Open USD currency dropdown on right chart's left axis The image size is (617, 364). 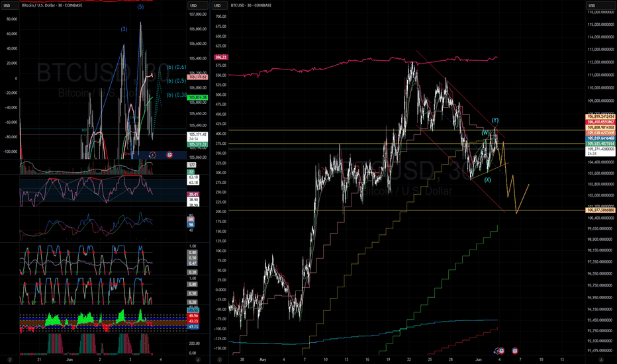[x=219, y=5]
